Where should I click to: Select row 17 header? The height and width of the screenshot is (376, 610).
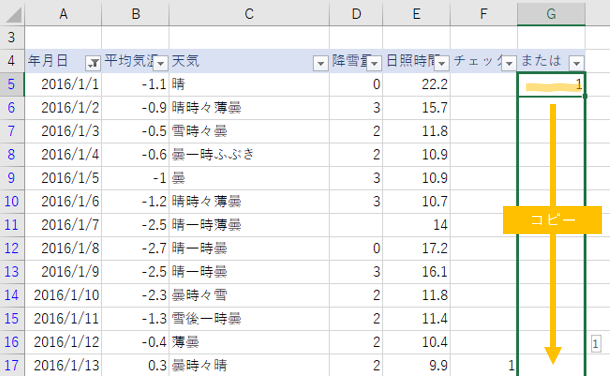pos(12,365)
